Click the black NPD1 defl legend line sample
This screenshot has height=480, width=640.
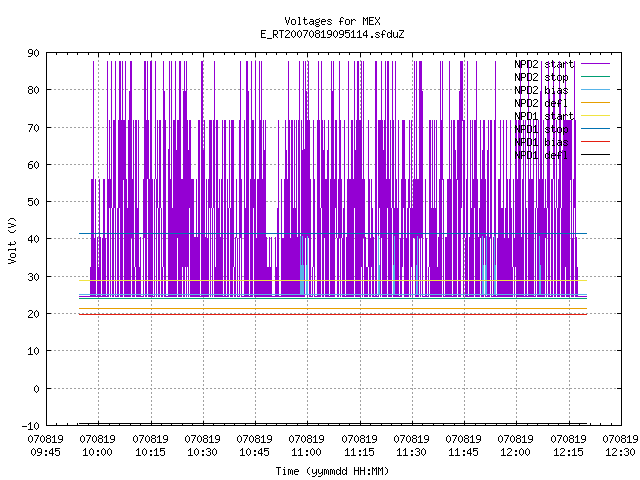click(x=595, y=155)
